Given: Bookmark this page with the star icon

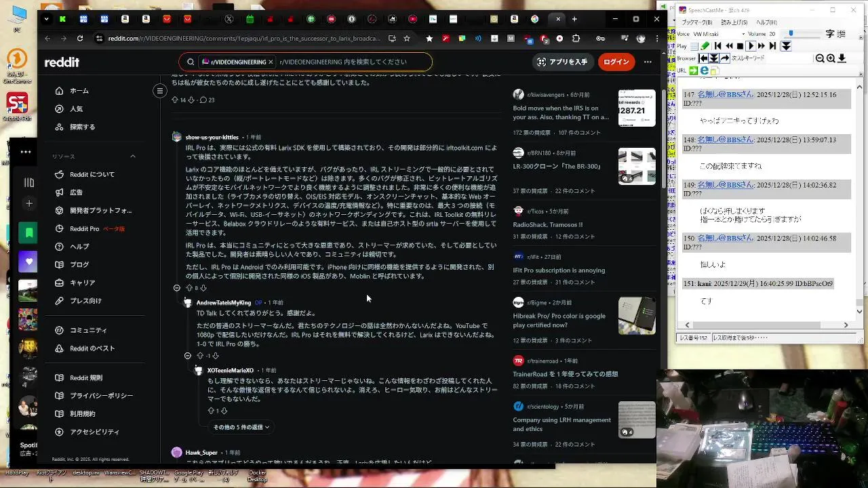Looking at the screenshot, I should pyautogui.click(x=406, y=39).
